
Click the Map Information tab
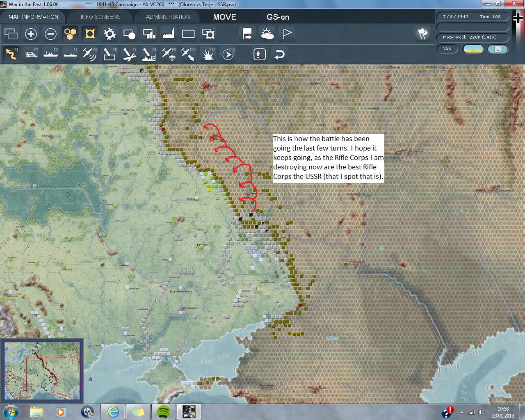point(33,17)
